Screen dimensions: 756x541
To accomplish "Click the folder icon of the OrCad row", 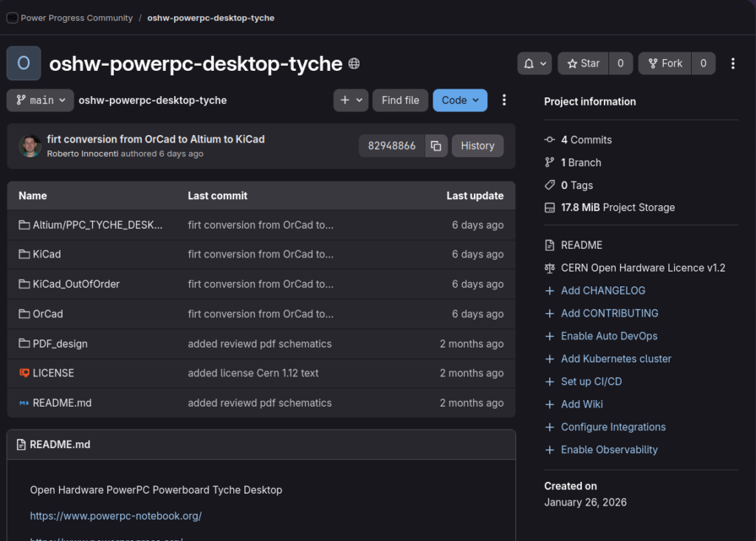I will click(24, 314).
